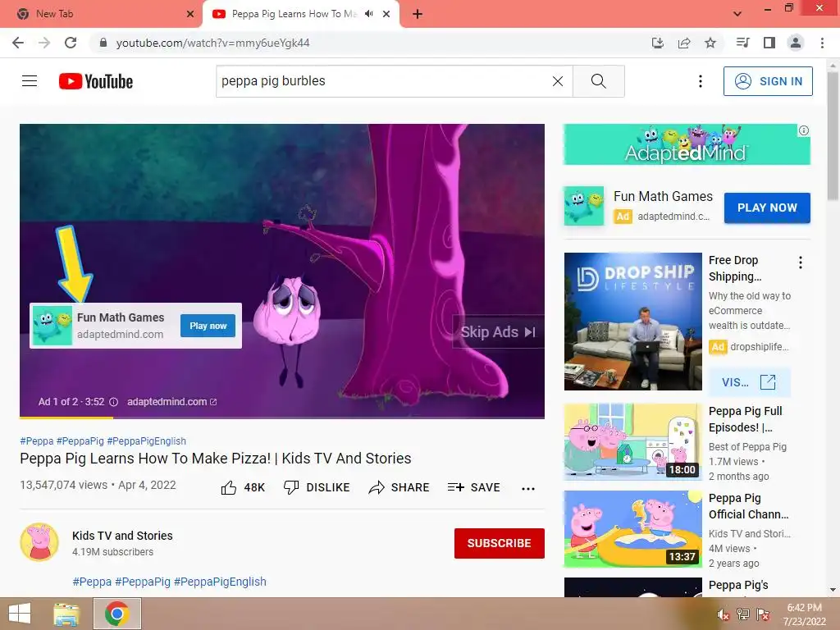
Task: Click Chrome icon in taskbar
Action: (117, 614)
